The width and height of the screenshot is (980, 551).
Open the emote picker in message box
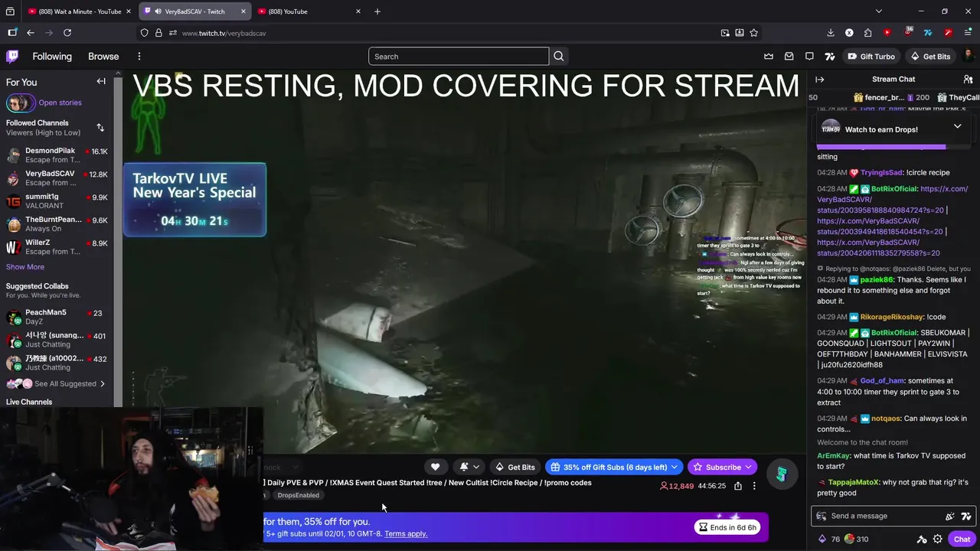[950, 516]
